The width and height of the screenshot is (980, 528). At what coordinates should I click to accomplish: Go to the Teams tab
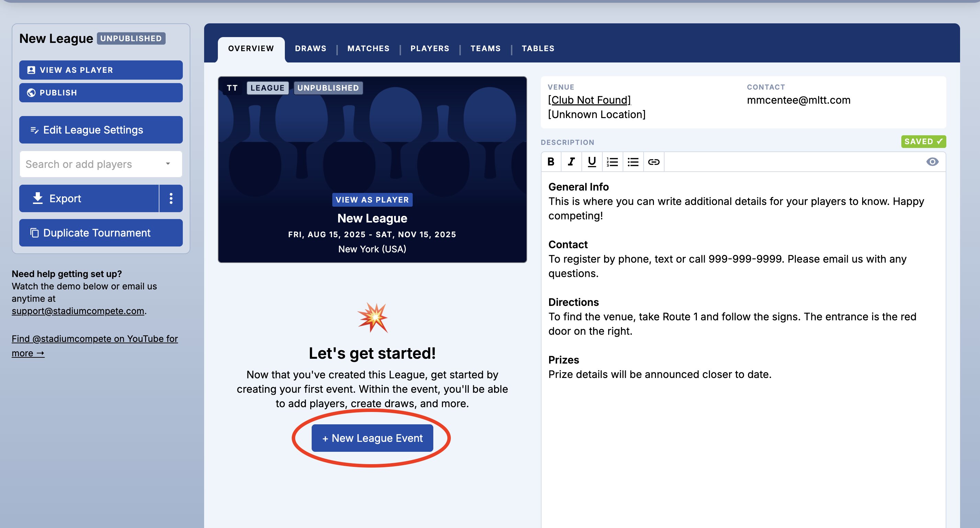tap(486, 48)
